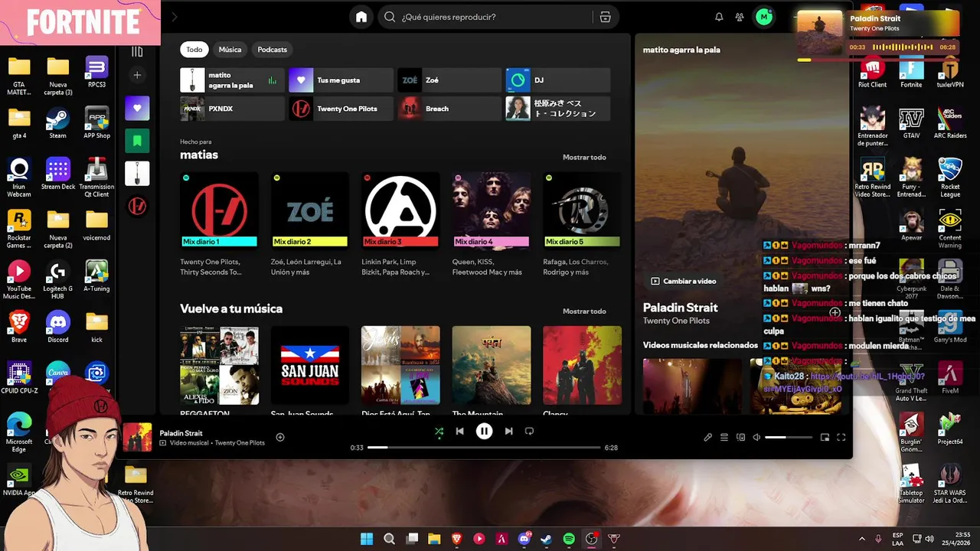Open Discord desktop shortcut
The width and height of the screenshot is (980, 551).
[x=57, y=327]
